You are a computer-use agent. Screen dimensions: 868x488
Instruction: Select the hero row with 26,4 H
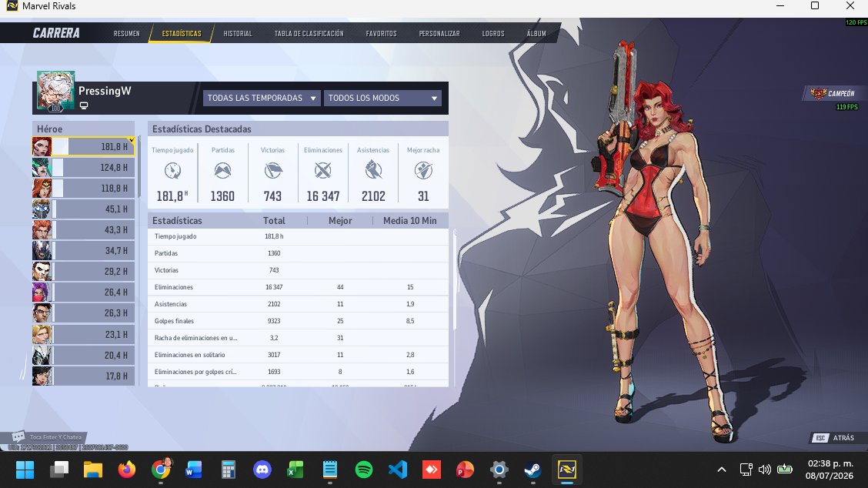click(84, 292)
